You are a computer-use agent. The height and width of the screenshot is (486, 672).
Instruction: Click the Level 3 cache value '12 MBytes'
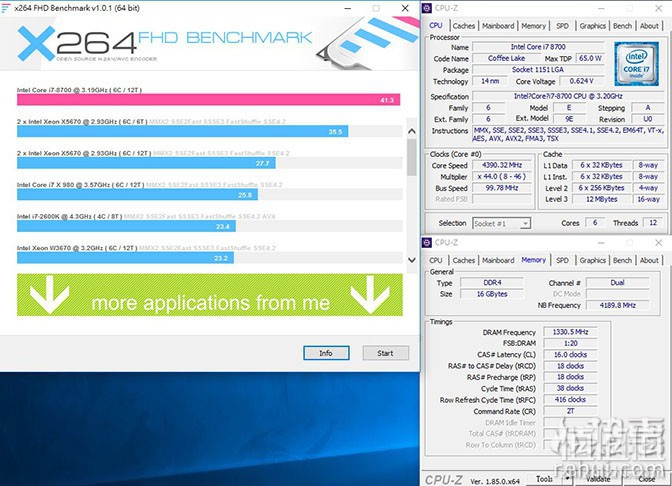(x=602, y=199)
